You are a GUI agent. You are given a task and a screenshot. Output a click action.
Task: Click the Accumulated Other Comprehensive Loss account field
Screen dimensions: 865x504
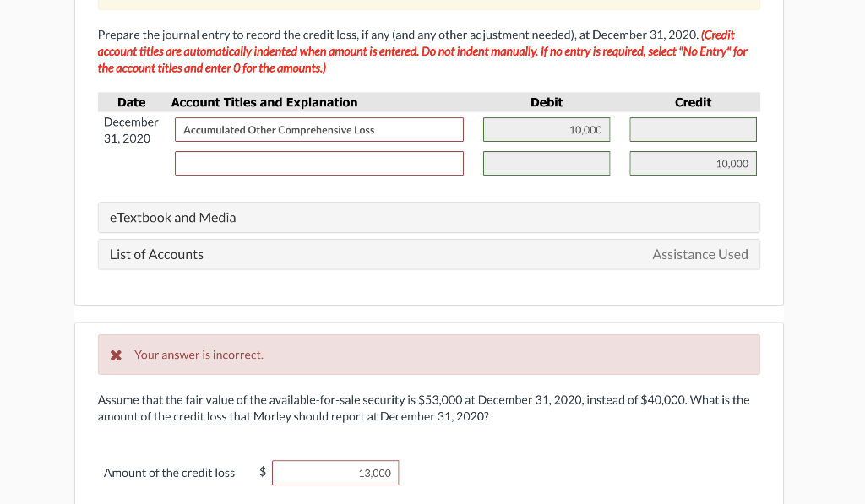click(x=318, y=129)
